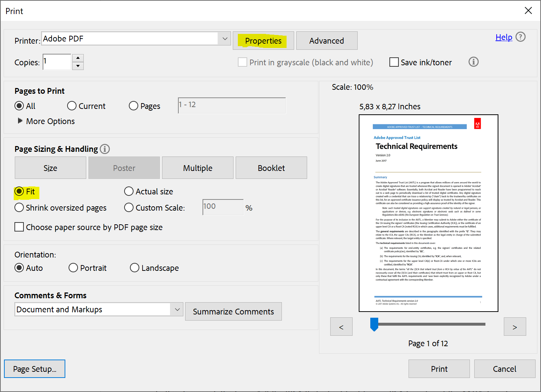Open the Help question mark icon
541x392 pixels.
pyautogui.click(x=521, y=37)
